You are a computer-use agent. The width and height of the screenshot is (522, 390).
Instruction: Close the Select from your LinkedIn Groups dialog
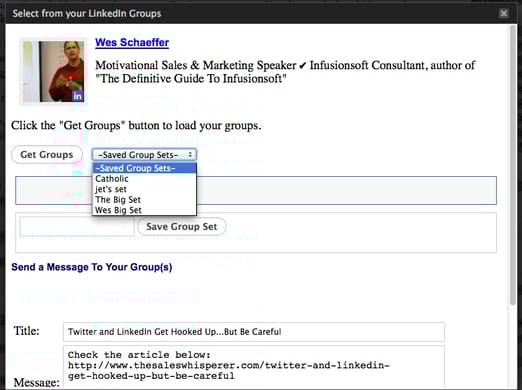coord(503,13)
